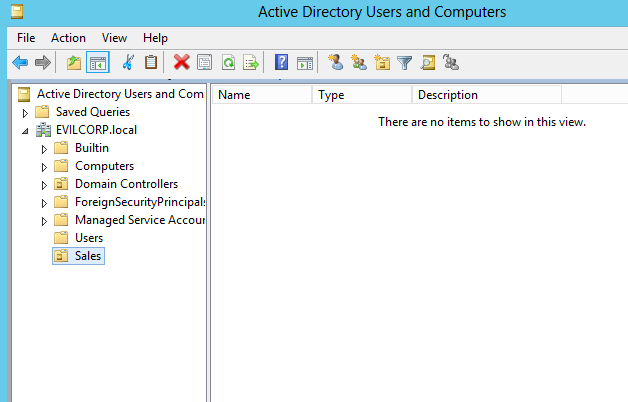Screen dimensions: 628x402
Task: Expand the Builtin container
Action: (44, 149)
